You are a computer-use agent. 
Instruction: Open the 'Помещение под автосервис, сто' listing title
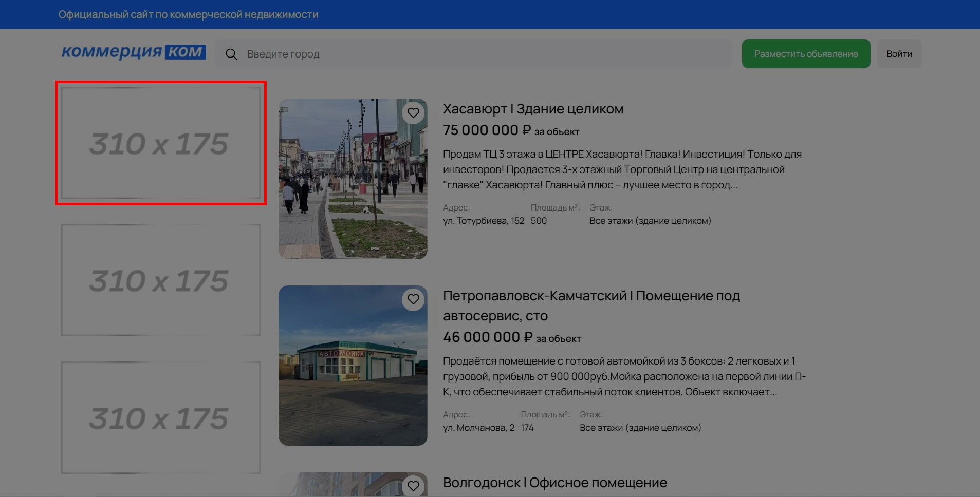pyautogui.click(x=591, y=305)
